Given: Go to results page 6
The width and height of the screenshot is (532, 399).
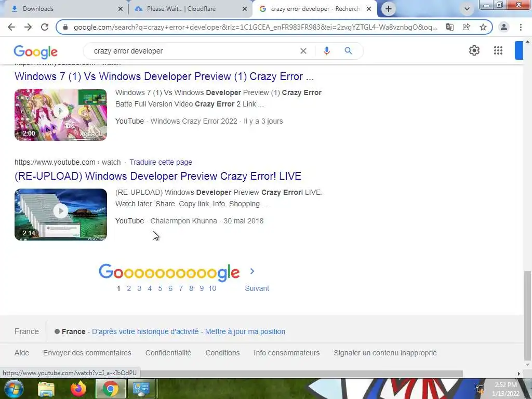Looking at the screenshot, I should pyautogui.click(x=170, y=288).
